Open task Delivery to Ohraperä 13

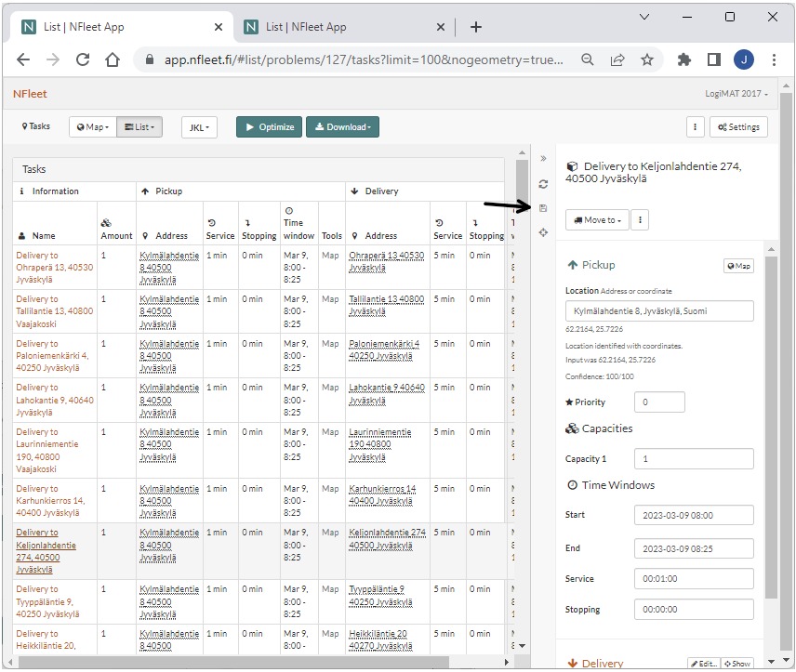pyautogui.click(x=54, y=268)
